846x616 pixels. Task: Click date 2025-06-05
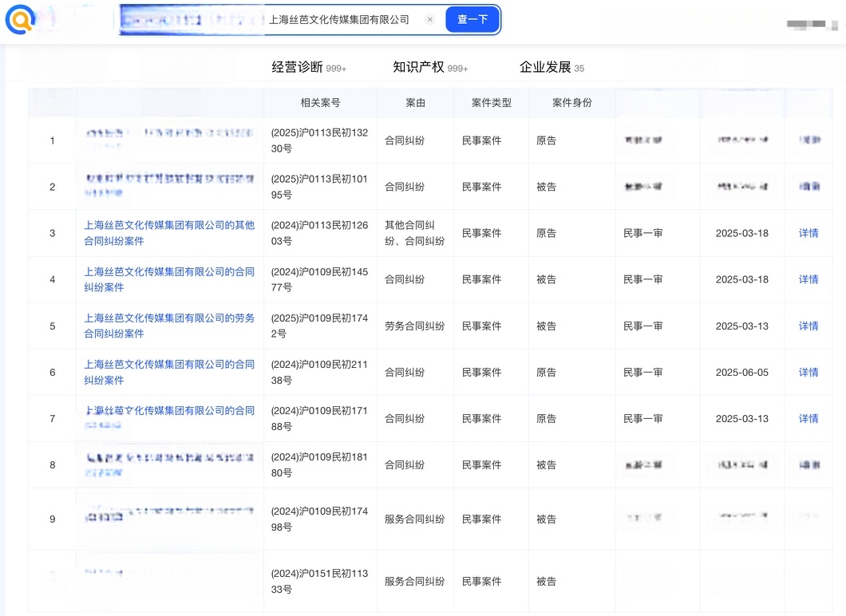742,372
